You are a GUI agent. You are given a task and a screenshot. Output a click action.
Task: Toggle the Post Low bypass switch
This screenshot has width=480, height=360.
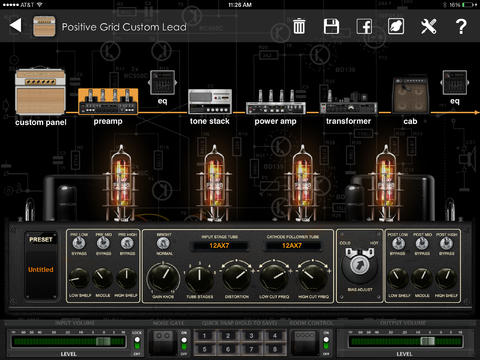point(398,244)
